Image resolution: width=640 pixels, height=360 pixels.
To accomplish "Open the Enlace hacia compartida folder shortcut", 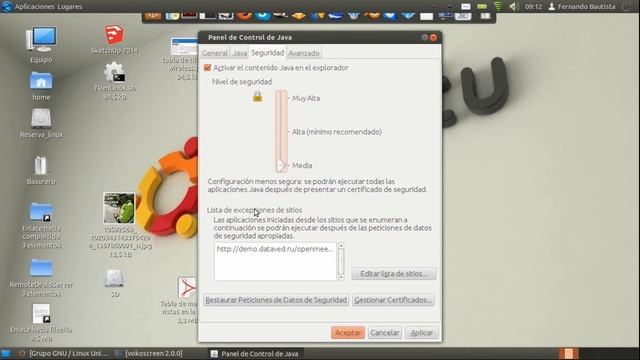I will click(x=41, y=212).
